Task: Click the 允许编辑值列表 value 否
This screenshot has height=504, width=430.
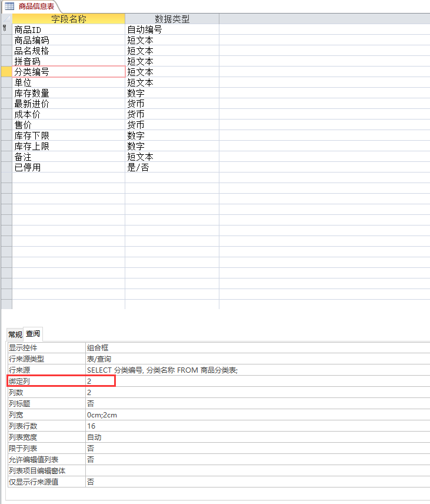Action: (258, 460)
